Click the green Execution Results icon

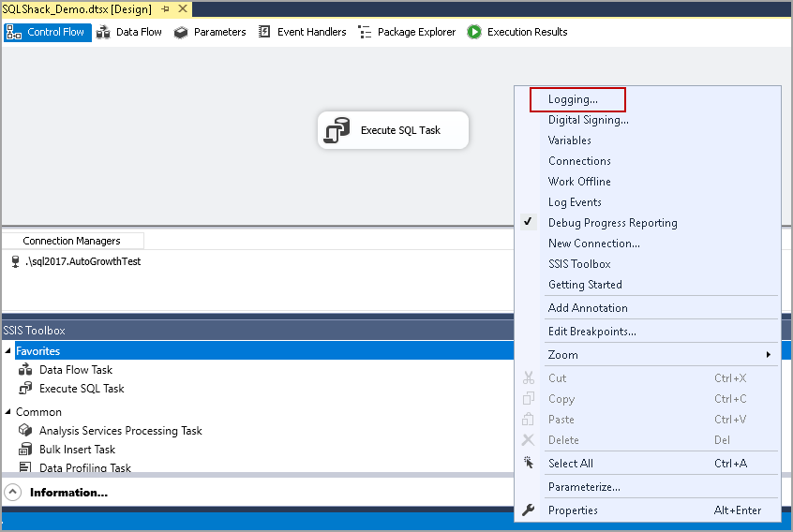click(474, 32)
